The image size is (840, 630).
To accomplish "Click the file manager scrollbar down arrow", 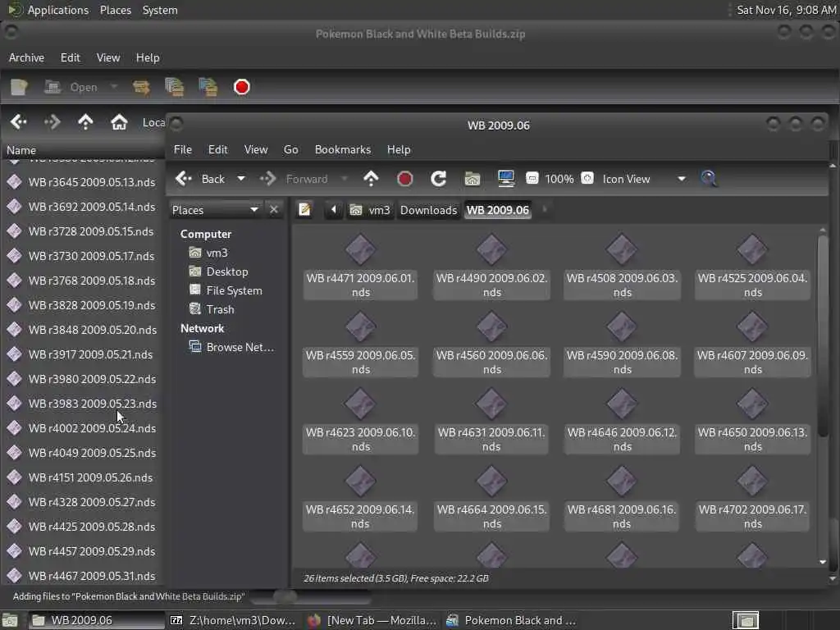I will (x=823, y=562).
